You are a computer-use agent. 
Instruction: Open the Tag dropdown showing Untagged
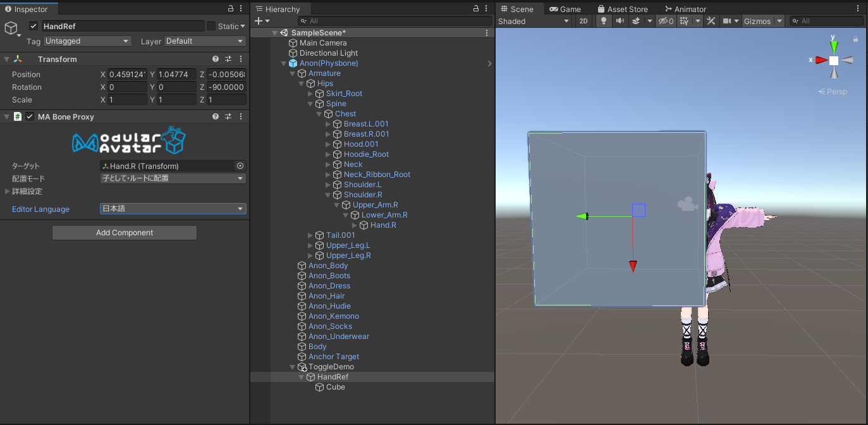[x=87, y=41]
